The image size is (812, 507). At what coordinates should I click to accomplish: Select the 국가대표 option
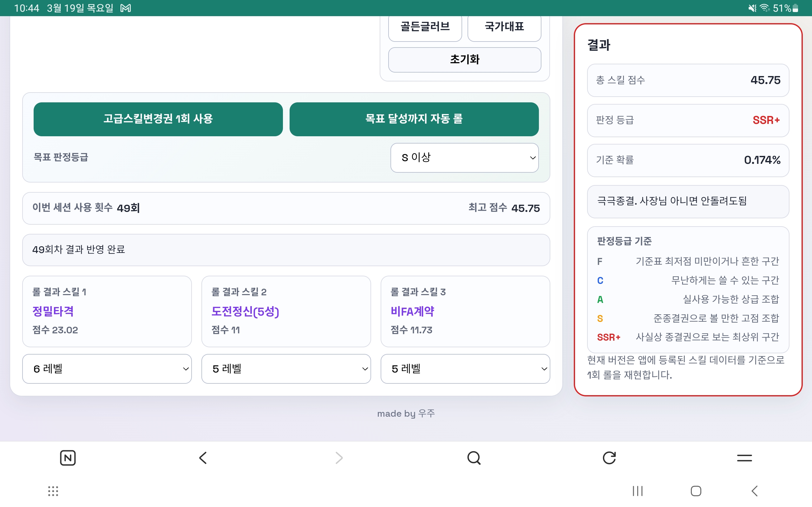pos(504,28)
